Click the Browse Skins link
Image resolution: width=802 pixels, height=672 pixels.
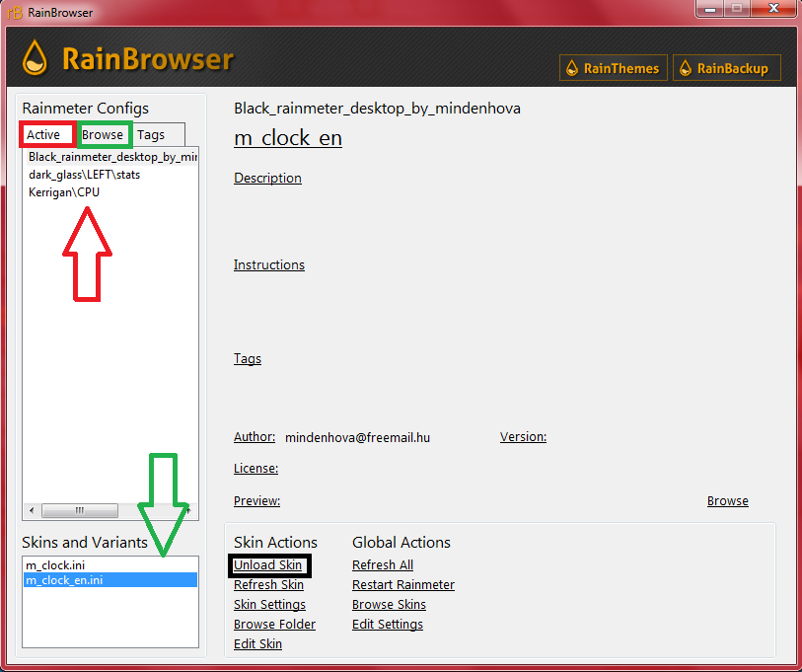pos(390,605)
